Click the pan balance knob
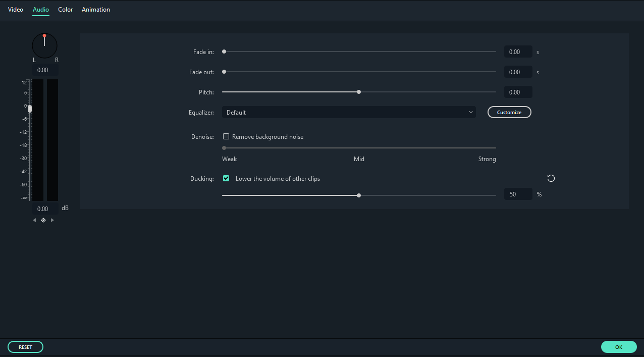This screenshot has width=644, height=357. tap(44, 45)
